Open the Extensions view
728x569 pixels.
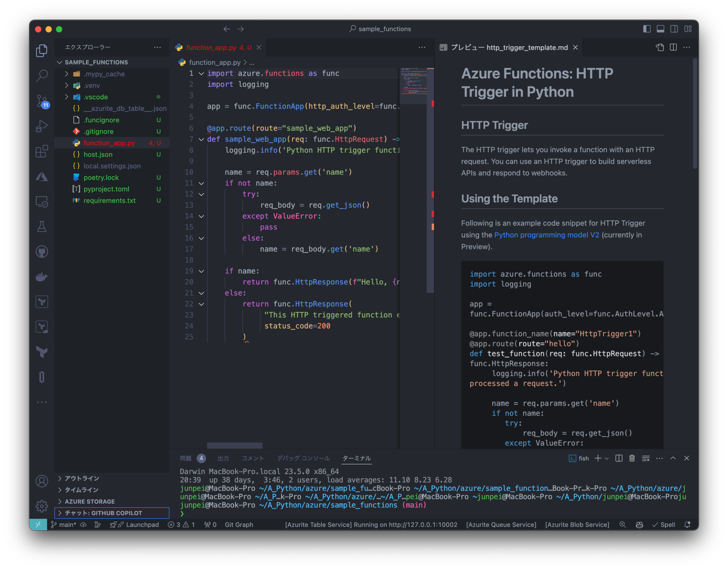click(42, 151)
